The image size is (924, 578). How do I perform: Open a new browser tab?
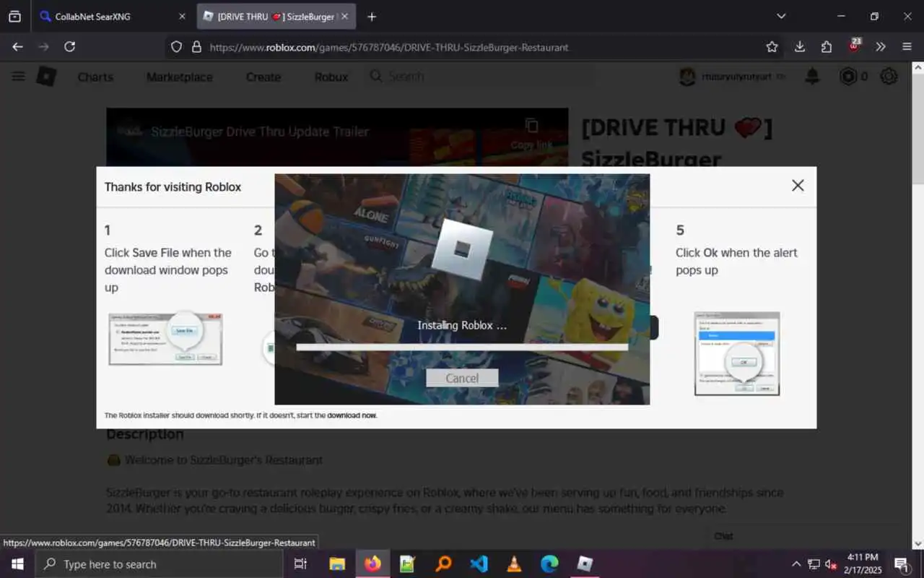point(372,16)
